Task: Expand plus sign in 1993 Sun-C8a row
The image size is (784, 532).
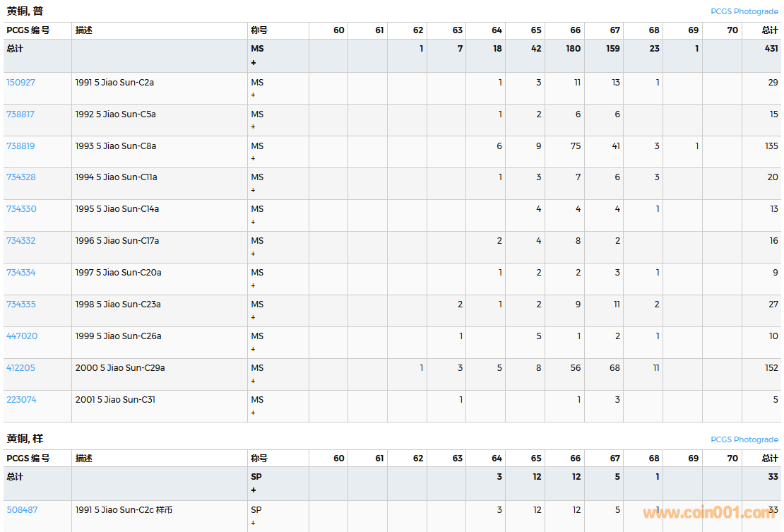Action: [x=254, y=158]
